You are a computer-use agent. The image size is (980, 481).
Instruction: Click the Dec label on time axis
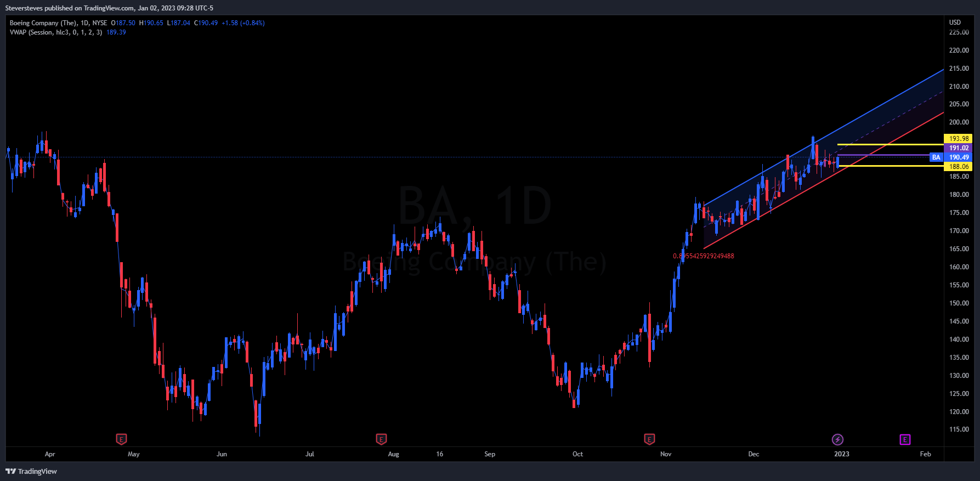[x=754, y=454]
